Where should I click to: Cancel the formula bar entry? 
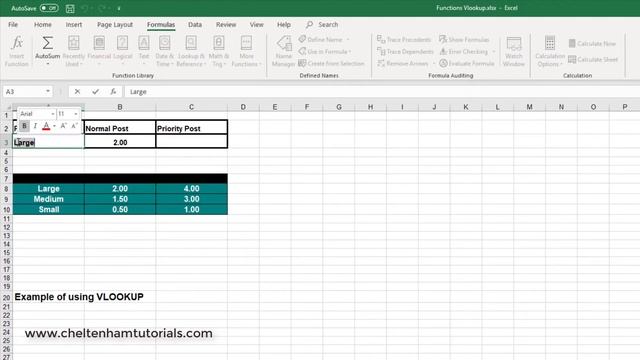pos(77,92)
